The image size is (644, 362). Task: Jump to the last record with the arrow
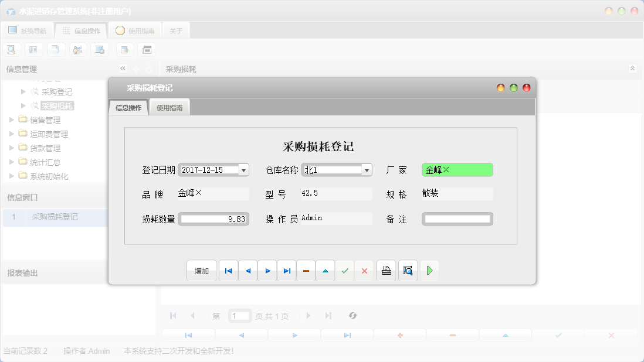(x=286, y=270)
